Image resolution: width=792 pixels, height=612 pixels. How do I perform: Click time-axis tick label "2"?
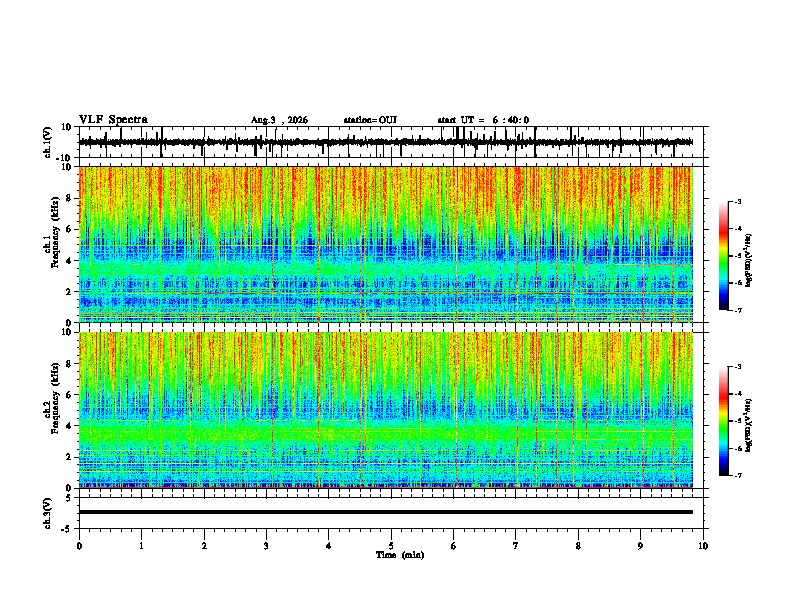tap(204, 546)
